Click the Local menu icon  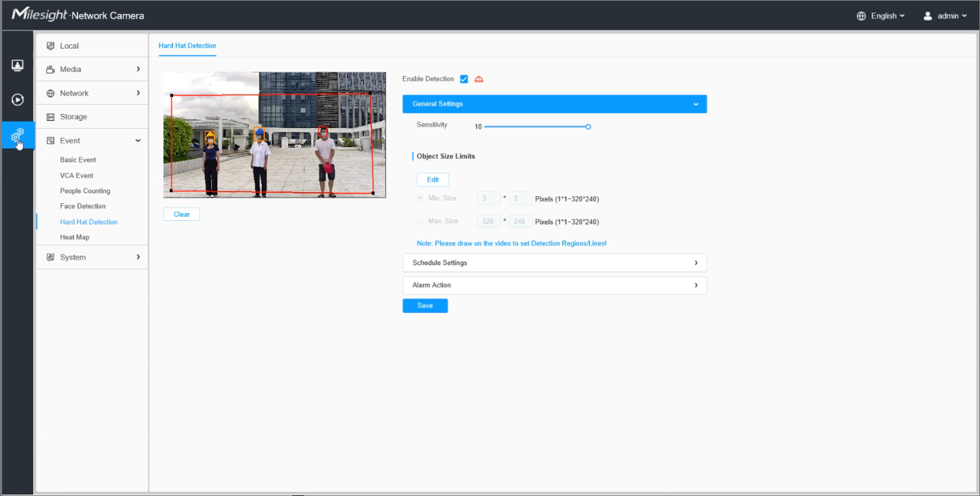click(50, 46)
